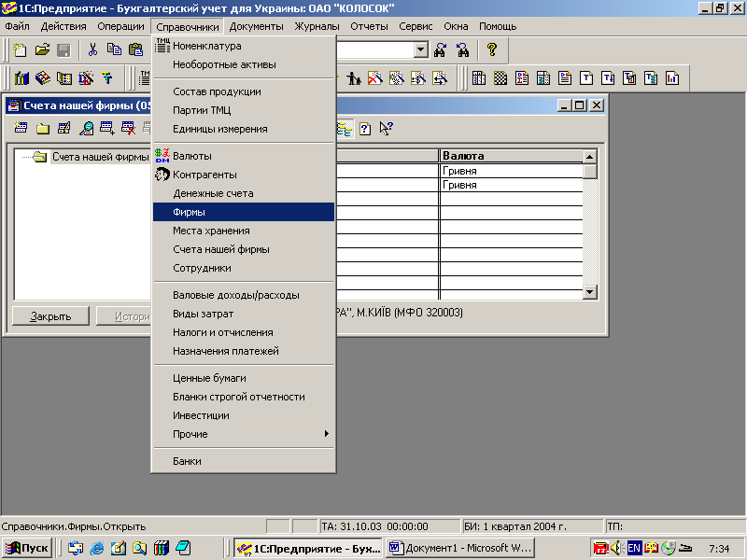The width and height of the screenshot is (747, 560).
Task: Open Банки at bottom of menu
Action: click(244, 461)
